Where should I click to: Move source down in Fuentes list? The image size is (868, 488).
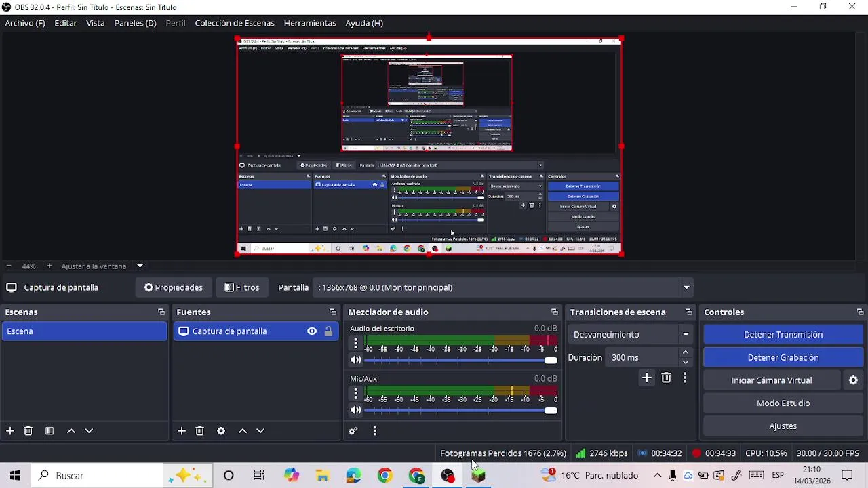coord(260,431)
